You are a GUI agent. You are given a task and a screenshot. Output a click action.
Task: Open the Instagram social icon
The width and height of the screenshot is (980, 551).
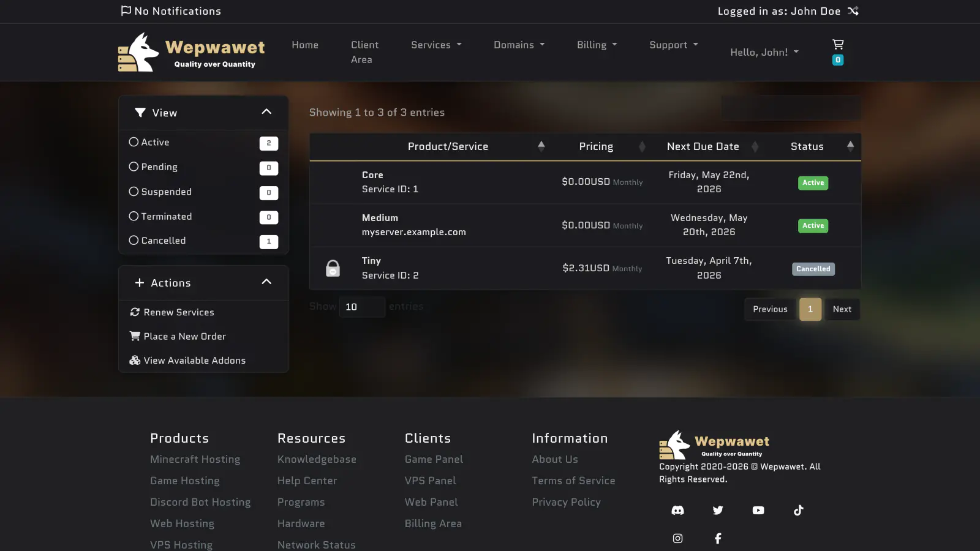pyautogui.click(x=677, y=539)
